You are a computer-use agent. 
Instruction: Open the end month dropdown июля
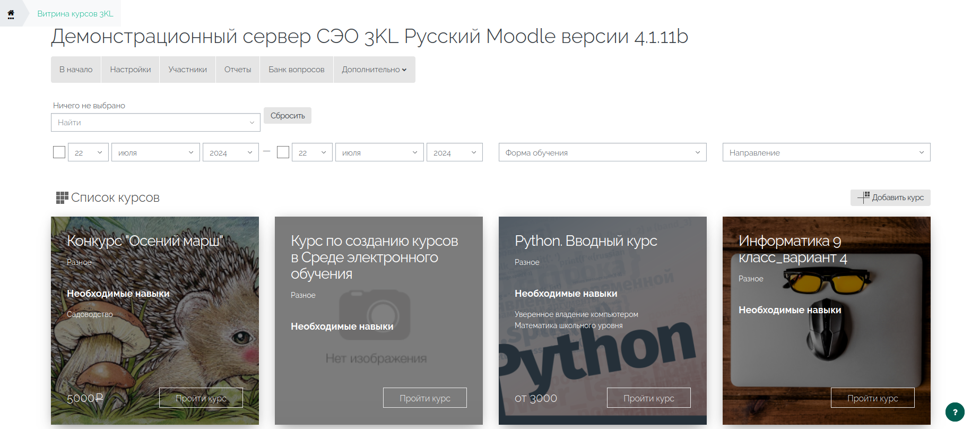pos(379,152)
